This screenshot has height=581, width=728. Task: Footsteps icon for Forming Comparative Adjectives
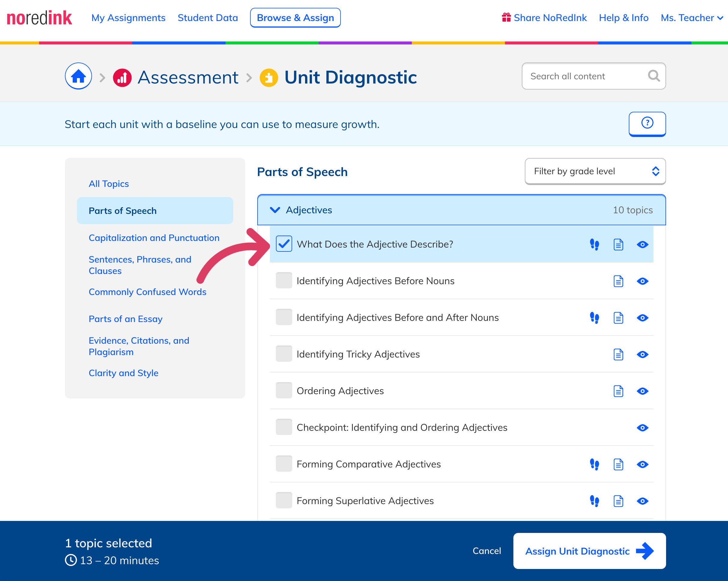click(594, 464)
